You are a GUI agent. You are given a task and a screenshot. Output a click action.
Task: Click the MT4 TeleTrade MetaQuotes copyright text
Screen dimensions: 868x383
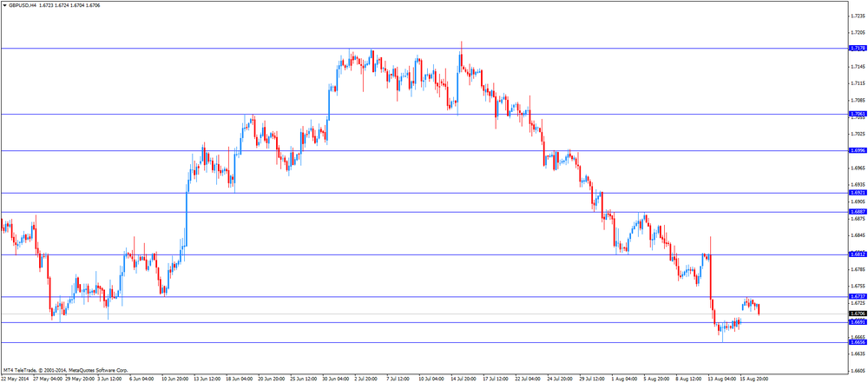(x=65, y=370)
